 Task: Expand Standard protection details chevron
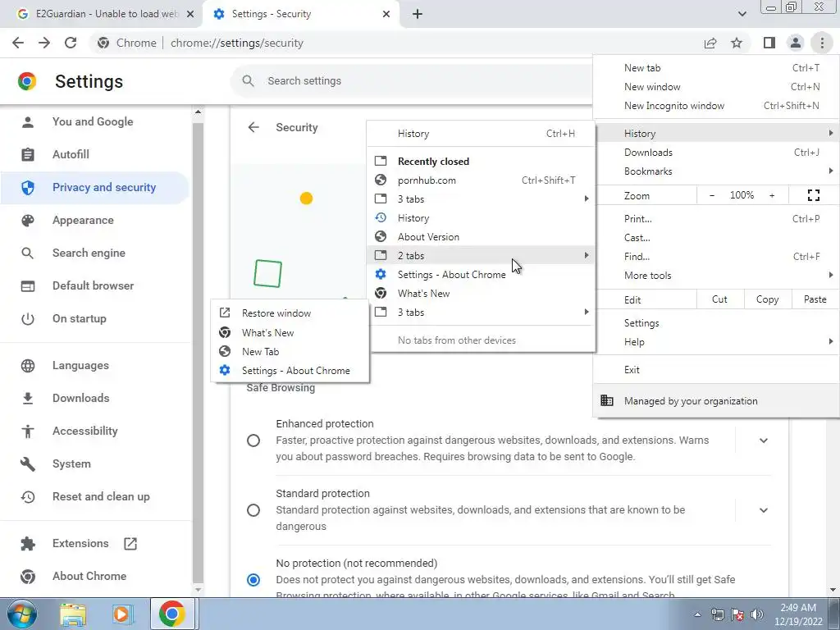tap(764, 510)
